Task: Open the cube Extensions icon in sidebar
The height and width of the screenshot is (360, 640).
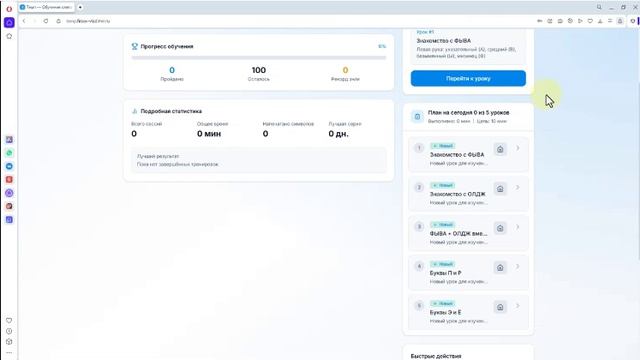Action: coord(9,342)
